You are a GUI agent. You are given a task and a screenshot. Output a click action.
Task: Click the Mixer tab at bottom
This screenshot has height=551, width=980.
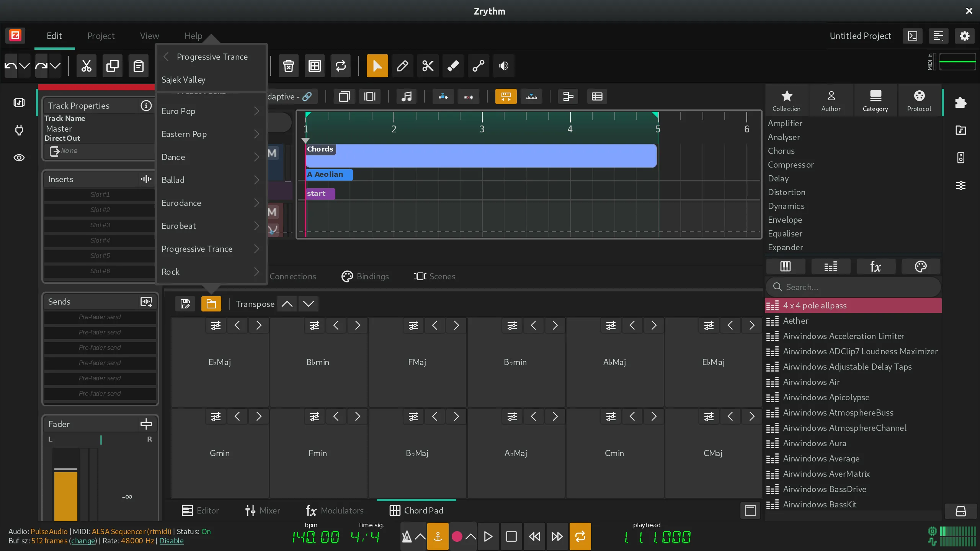269,510
